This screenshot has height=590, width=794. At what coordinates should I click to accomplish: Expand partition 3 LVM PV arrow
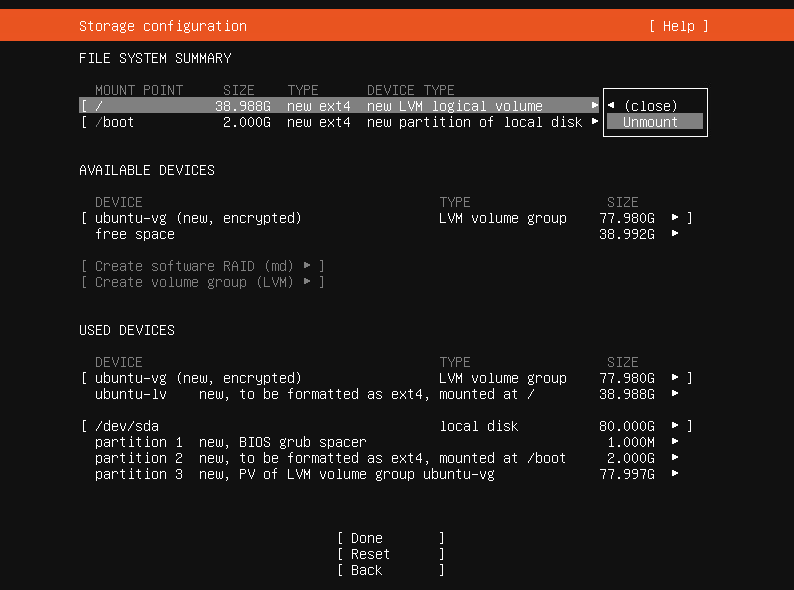pyautogui.click(x=675, y=474)
